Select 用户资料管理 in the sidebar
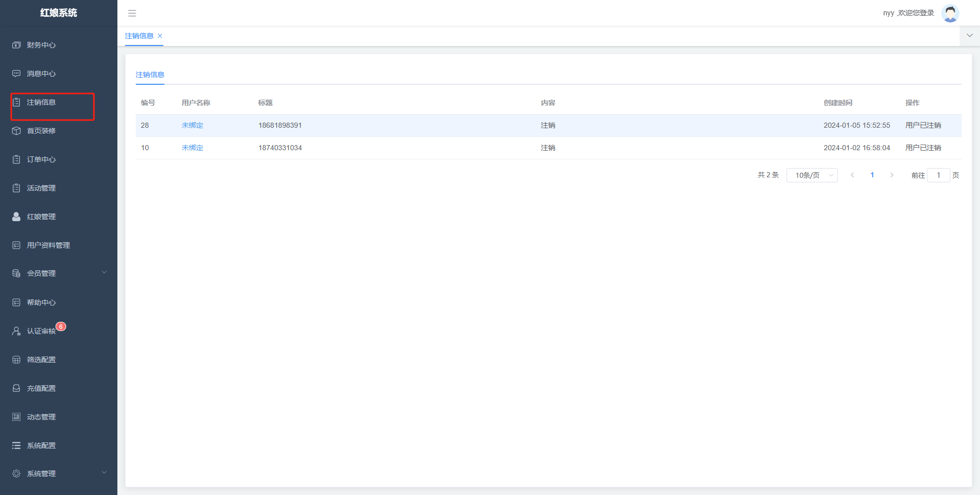The height and width of the screenshot is (495, 980). coord(48,245)
